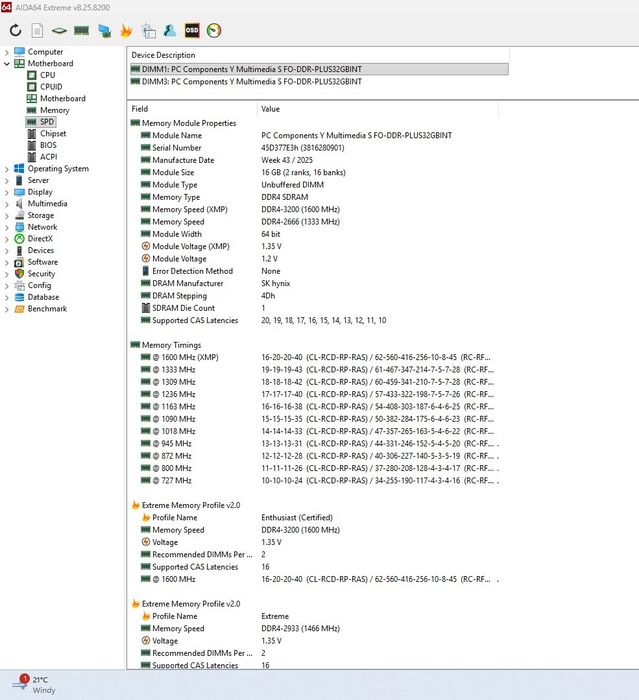This screenshot has height=700, width=639.
Task: Select the @ 1333 MHz timing row
Action: point(313,370)
